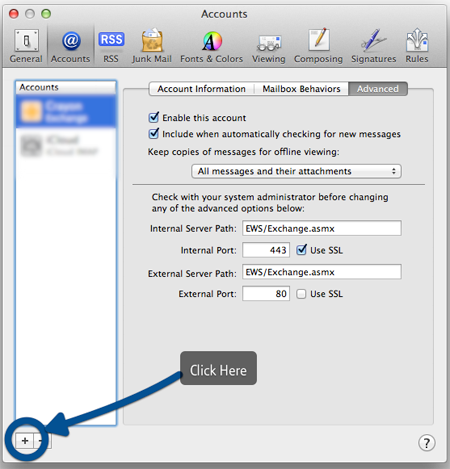The height and width of the screenshot is (469, 450).
Task: Open the RSS preferences pane
Action: click(111, 46)
